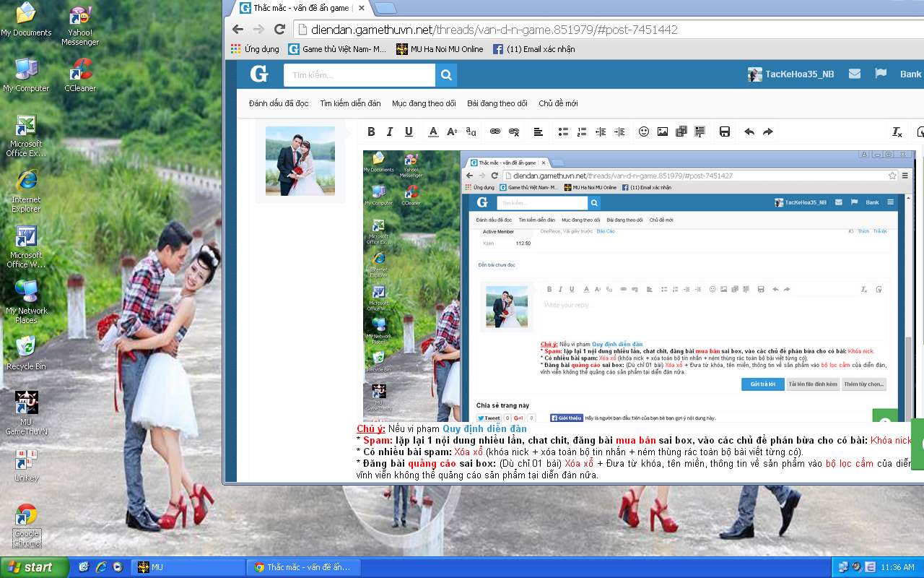The width and height of the screenshot is (924, 578).
Task: Open the smilies picker in the editor
Action: point(644,131)
